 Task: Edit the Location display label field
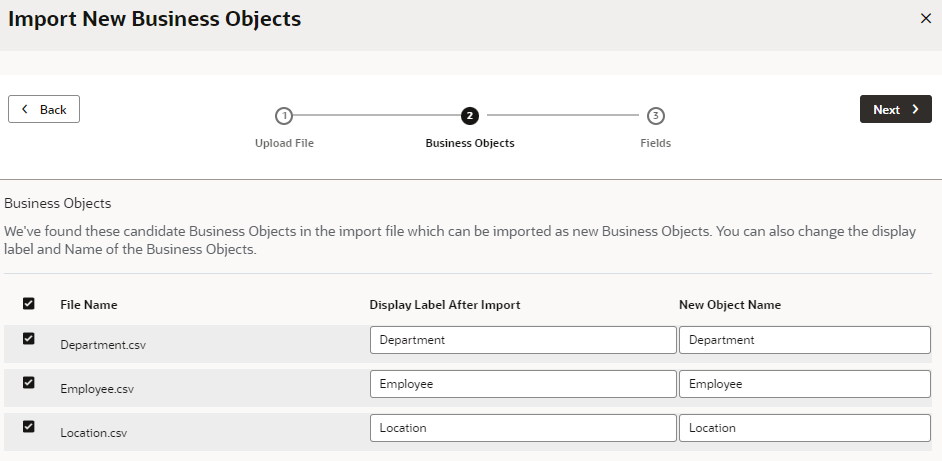tap(522, 428)
